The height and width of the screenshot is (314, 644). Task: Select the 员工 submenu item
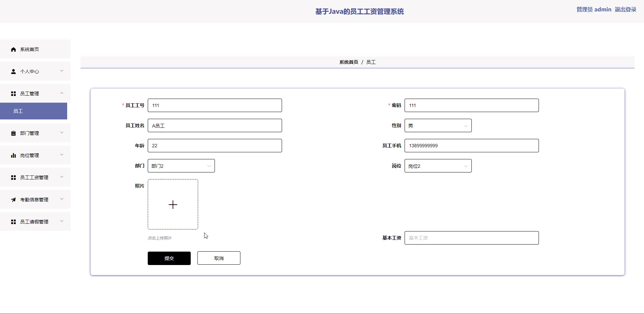tap(34, 111)
